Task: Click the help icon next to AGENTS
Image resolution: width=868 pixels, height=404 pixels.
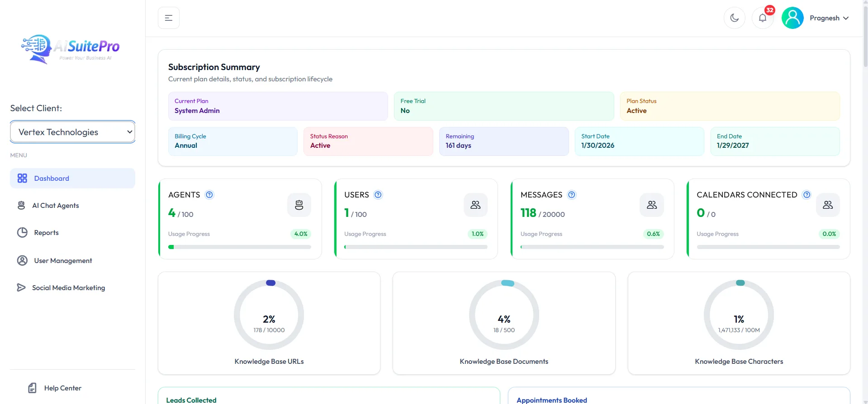Action: [209, 195]
